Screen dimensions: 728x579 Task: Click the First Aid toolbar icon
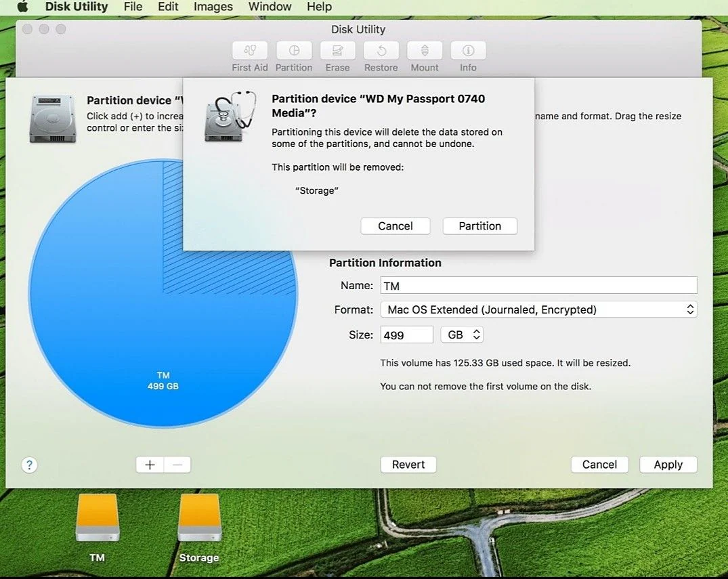click(250, 50)
